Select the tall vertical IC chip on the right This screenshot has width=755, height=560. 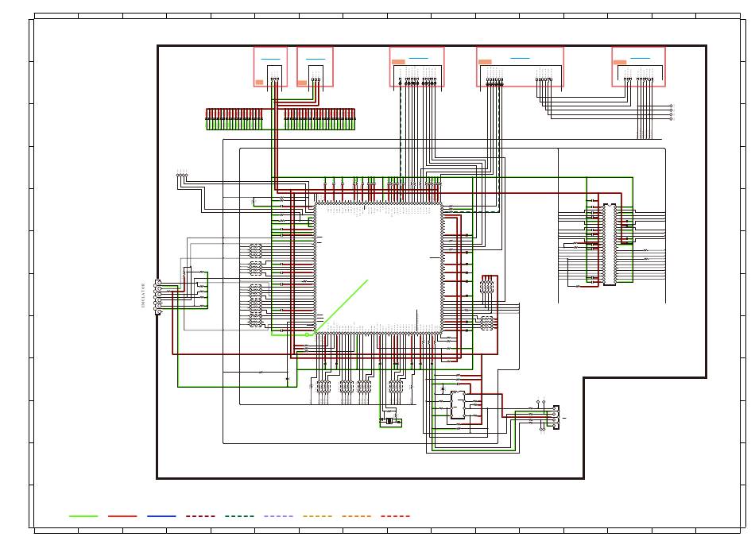tap(610, 245)
